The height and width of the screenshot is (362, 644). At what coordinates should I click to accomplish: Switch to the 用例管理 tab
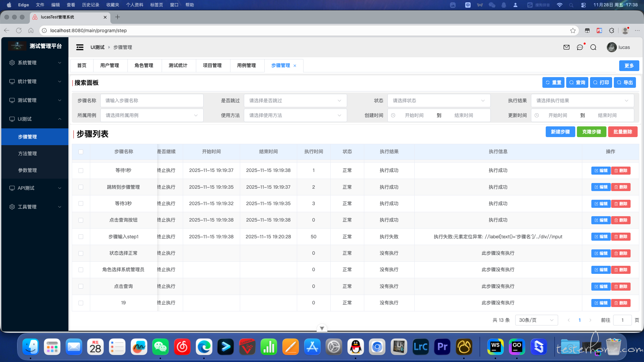247,65
